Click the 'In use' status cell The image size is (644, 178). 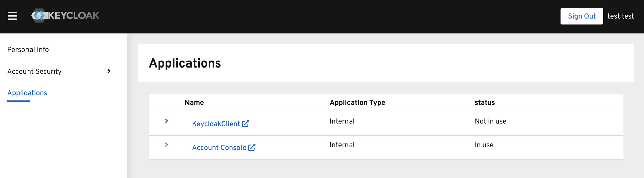tap(484, 145)
